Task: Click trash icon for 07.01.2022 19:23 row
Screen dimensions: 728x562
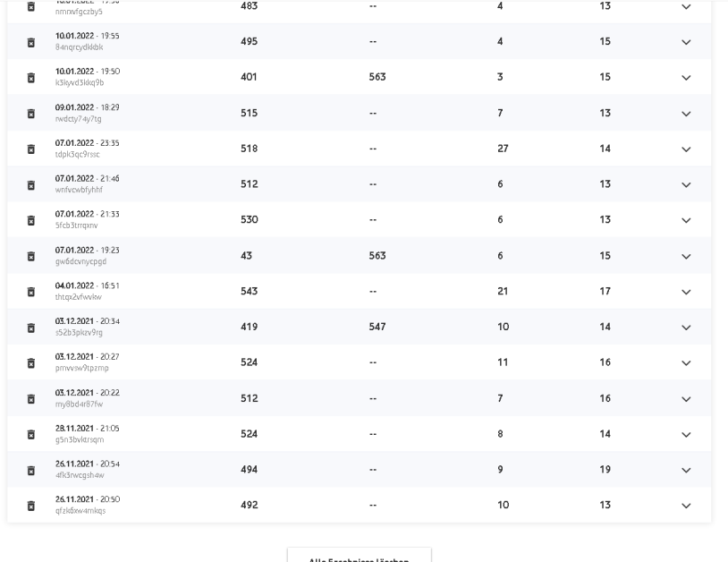Action: 31,256
